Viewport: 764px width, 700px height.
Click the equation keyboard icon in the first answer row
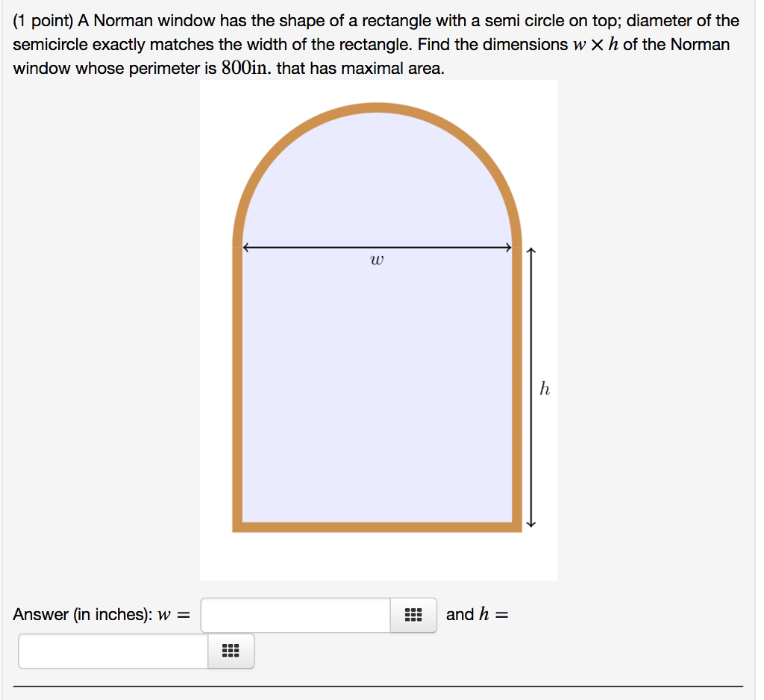tap(413, 614)
